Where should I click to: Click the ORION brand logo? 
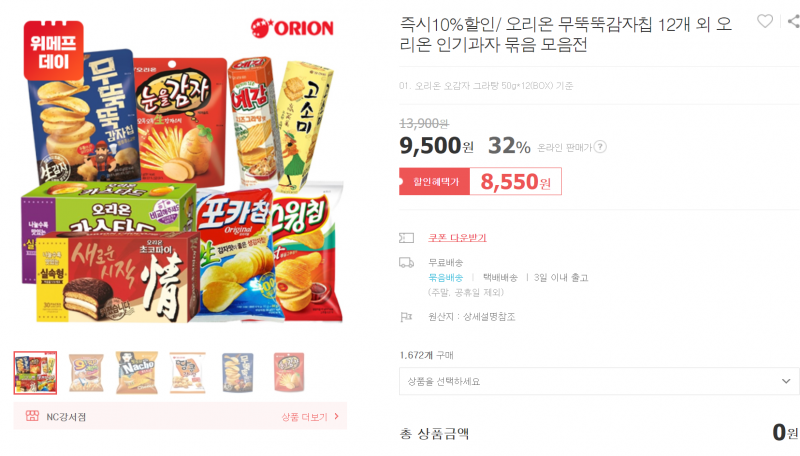292,28
